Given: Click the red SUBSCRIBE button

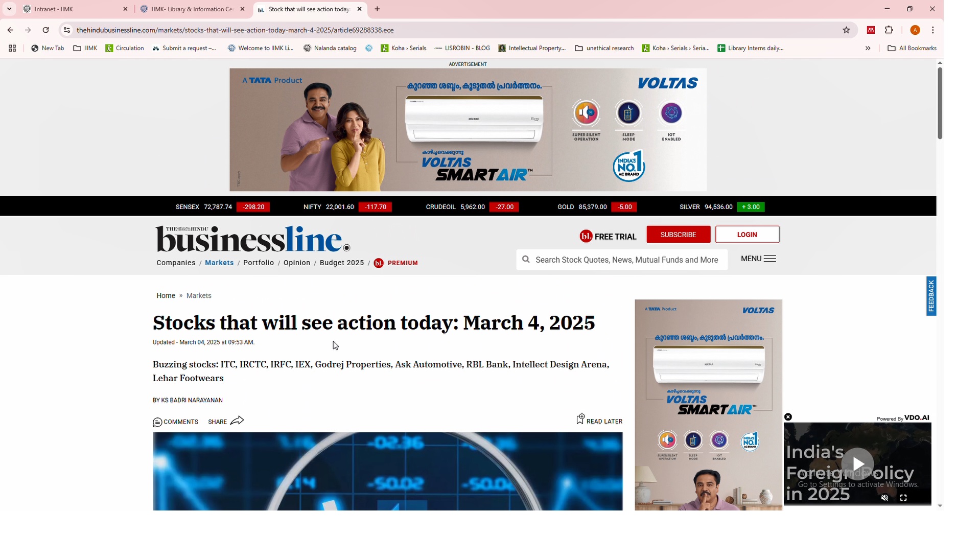Looking at the screenshot, I should pyautogui.click(x=678, y=235).
